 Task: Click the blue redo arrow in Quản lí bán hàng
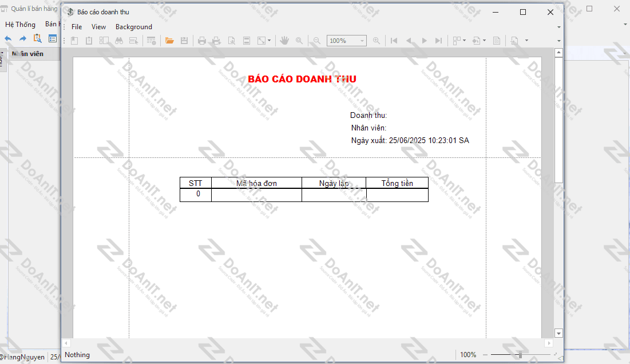click(x=23, y=38)
